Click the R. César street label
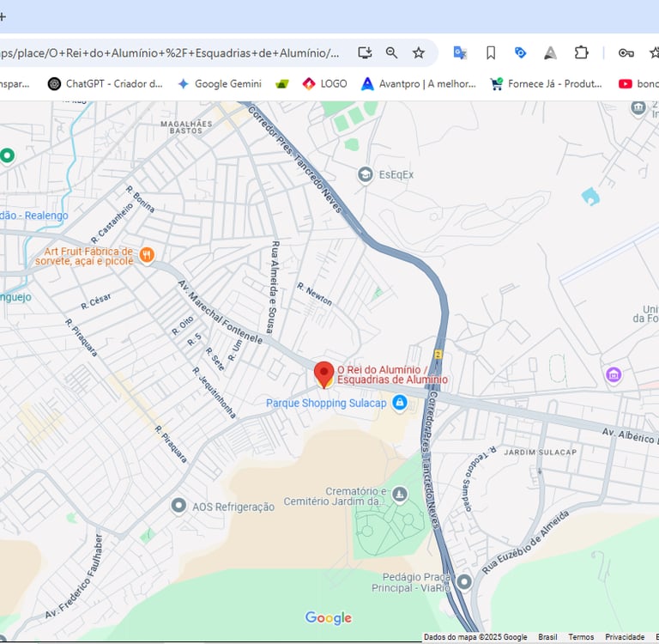Screen dimensions: 659x644 click(96, 301)
